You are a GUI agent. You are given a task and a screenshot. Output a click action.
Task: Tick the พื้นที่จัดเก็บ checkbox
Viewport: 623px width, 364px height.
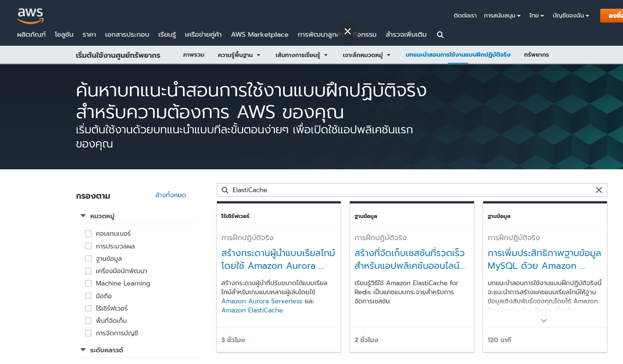(x=88, y=321)
